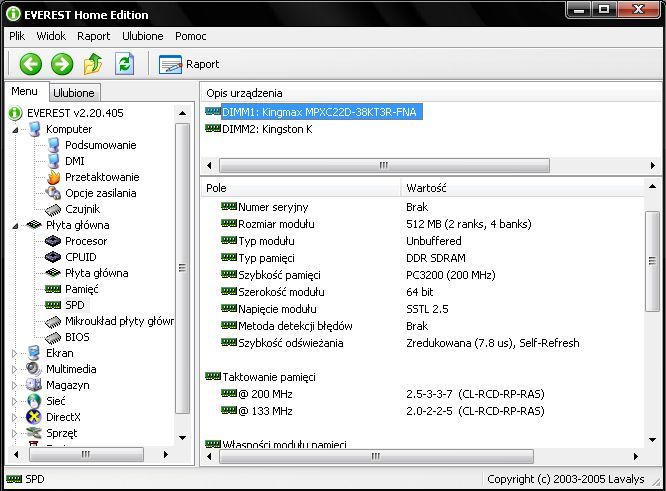The width and height of the screenshot is (666, 491).
Task: Open the Raport menu in menu bar
Action: click(x=93, y=36)
